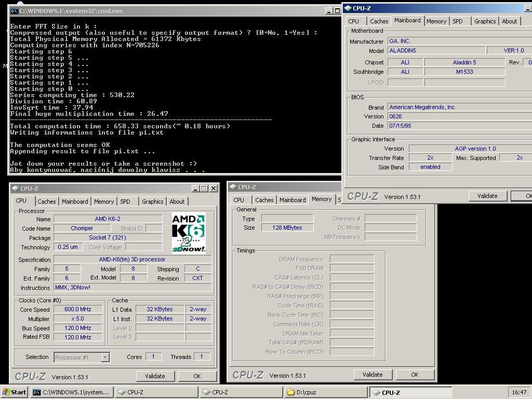Click the D:\cpuz folder icon in taskbar
Image resolution: width=532 pixels, height=399 pixels.
click(291, 392)
